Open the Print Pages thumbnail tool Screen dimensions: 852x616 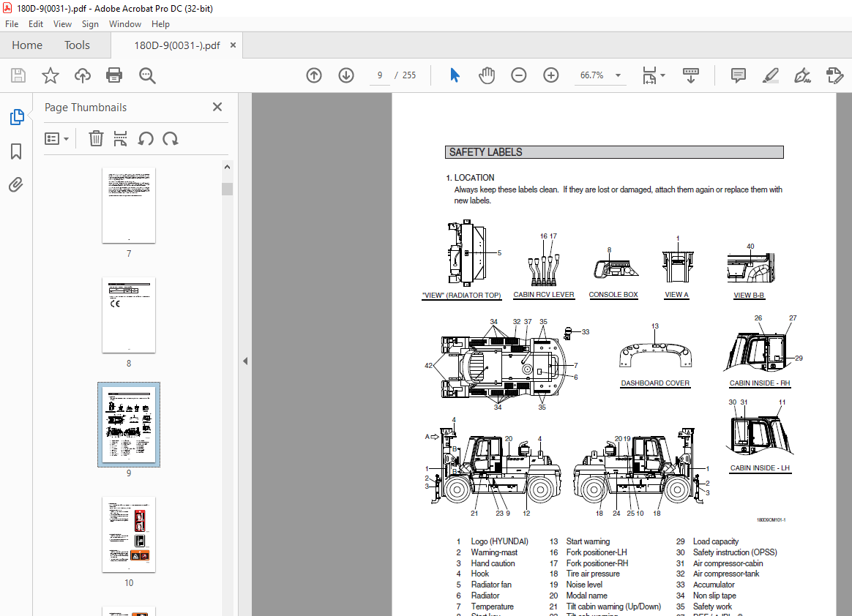point(120,139)
